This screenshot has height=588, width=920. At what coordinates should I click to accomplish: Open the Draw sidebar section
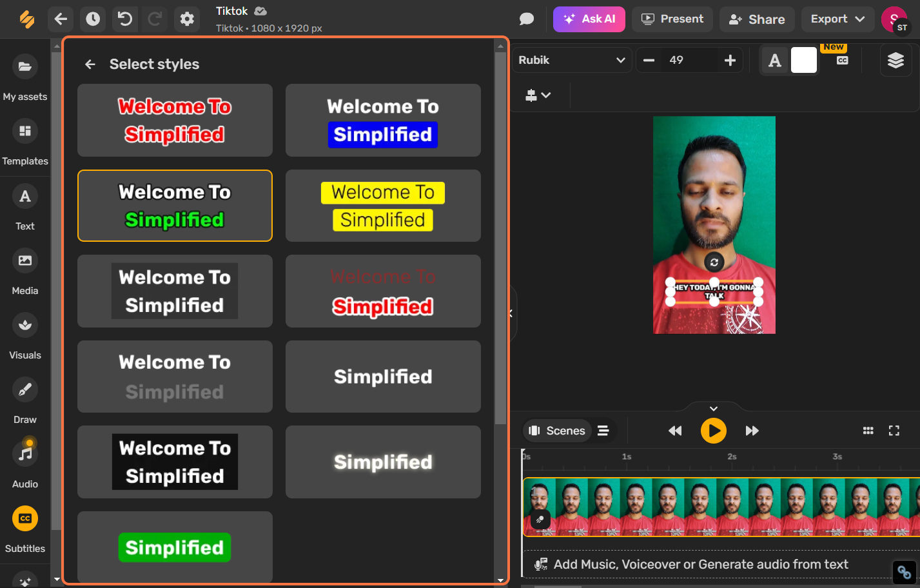(25, 400)
